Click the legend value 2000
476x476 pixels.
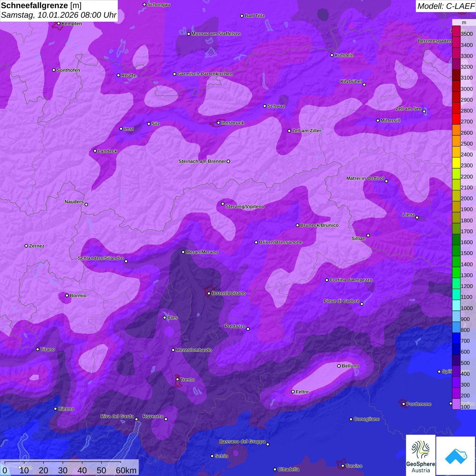[466, 198]
